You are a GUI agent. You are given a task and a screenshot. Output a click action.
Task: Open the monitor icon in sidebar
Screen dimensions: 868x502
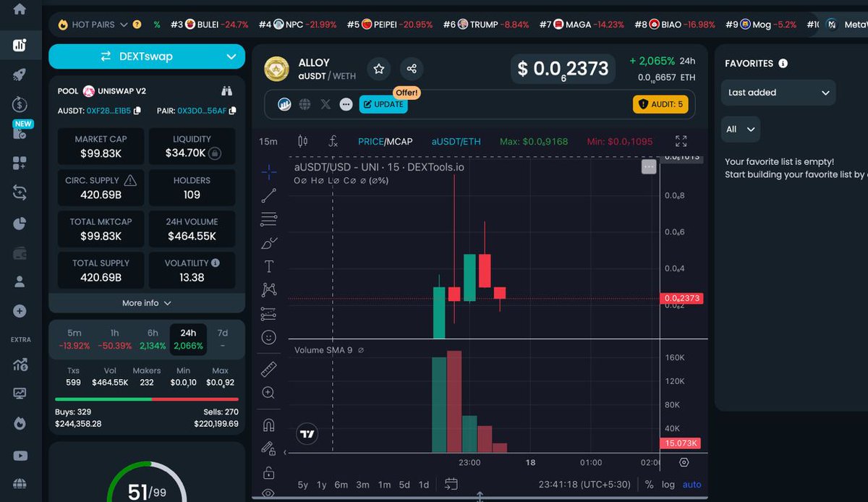pos(20,393)
